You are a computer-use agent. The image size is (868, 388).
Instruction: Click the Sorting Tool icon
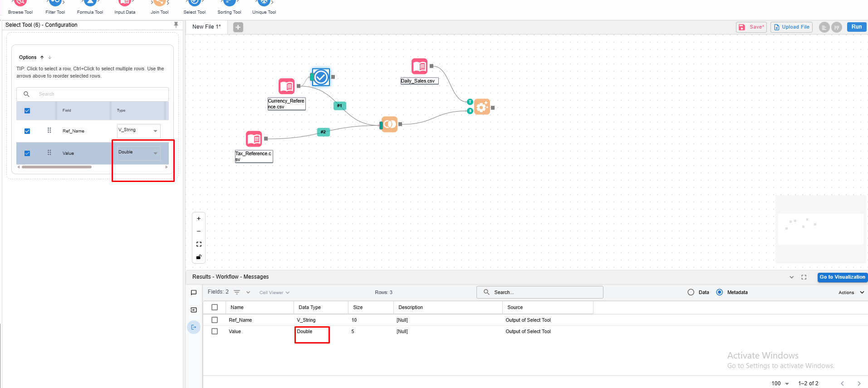[x=229, y=4]
